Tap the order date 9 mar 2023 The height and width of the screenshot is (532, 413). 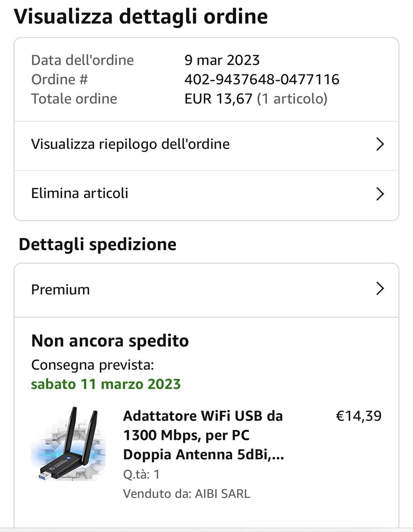click(x=222, y=60)
